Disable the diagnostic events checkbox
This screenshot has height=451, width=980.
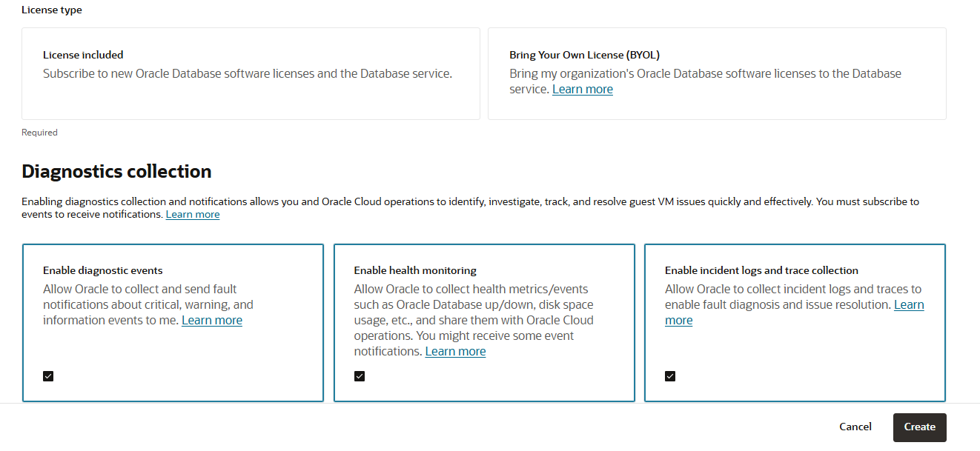click(x=48, y=376)
